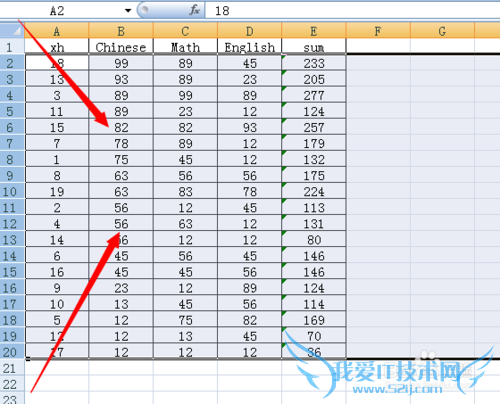
Task: Select sum cell with value 132
Action: pos(314,159)
